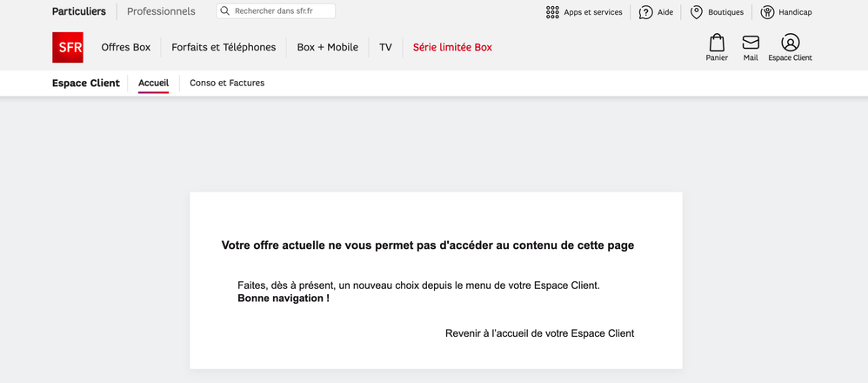Select the Accueil tab

(x=153, y=83)
